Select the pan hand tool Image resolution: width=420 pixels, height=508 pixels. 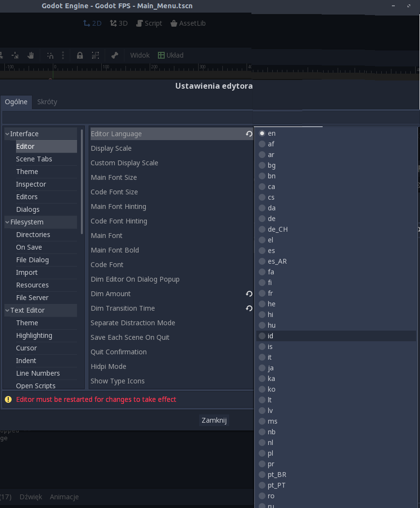pyautogui.click(x=31, y=55)
